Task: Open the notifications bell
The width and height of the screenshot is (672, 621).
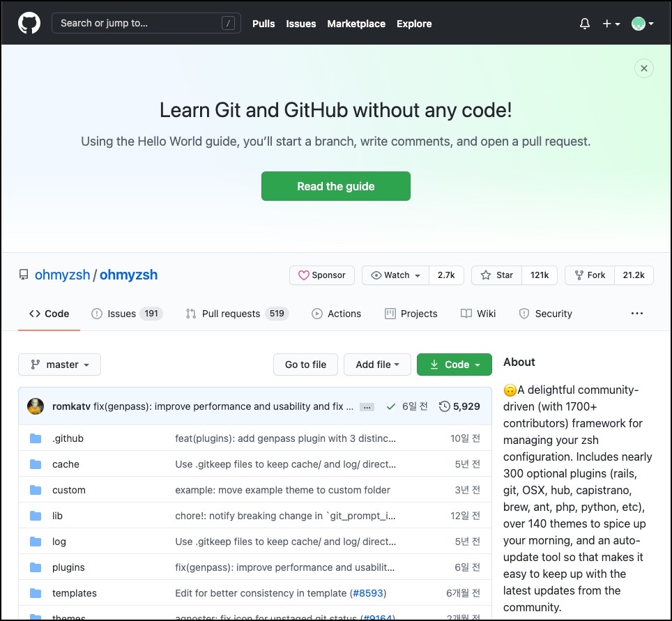Action: coord(585,24)
